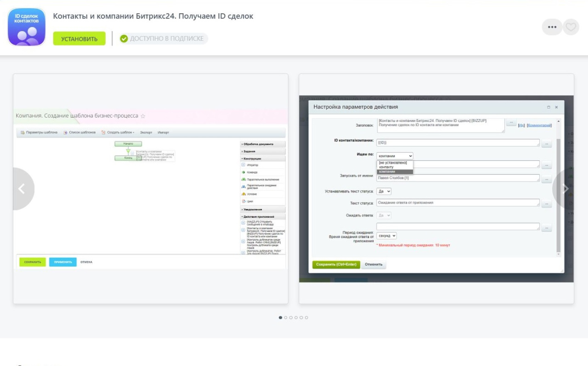Click the ID сделок контактов app icon
Screen dimensions: 588x366
[27, 27]
